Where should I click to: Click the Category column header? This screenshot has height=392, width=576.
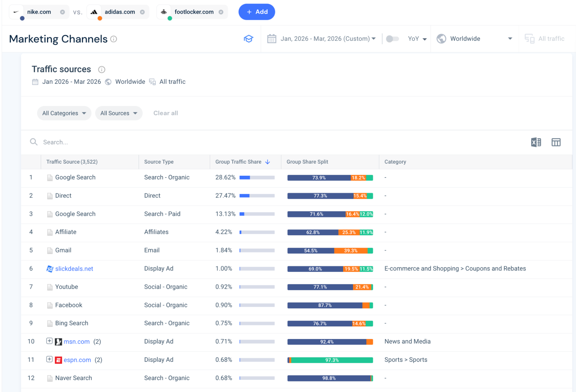click(x=395, y=162)
